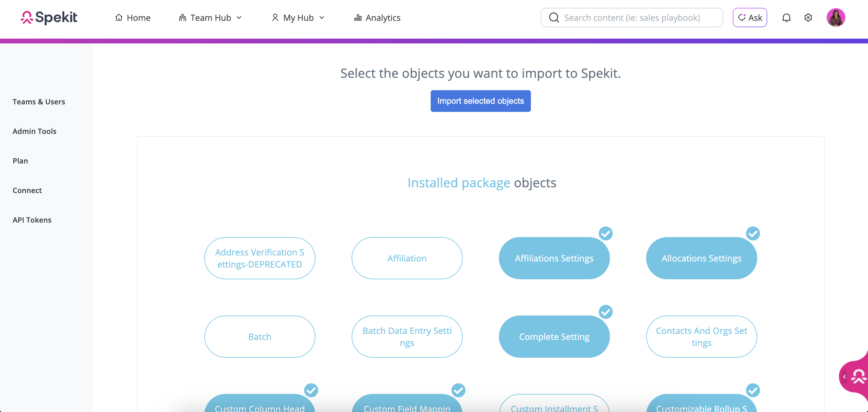
Task: Open the settings gear icon
Action: pos(808,17)
